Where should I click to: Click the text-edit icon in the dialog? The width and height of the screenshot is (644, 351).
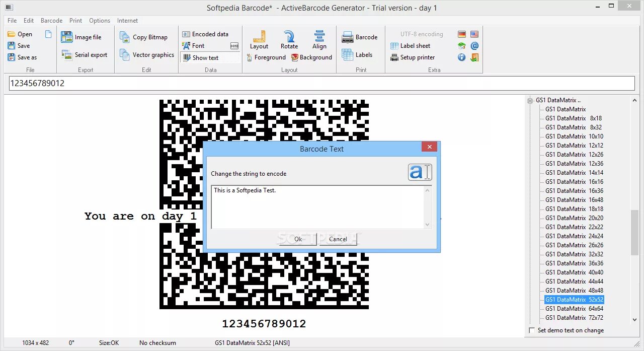(x=420, y=172)
